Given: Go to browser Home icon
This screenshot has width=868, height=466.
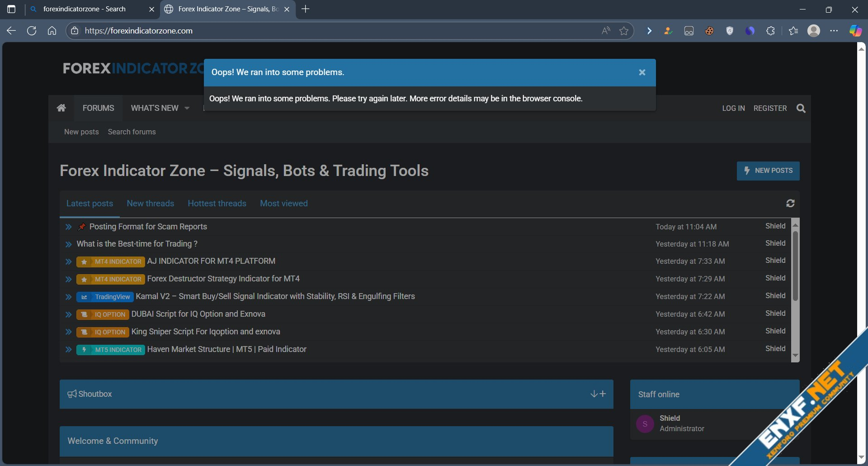Looking at the screenshot, I should coord(52,31).
